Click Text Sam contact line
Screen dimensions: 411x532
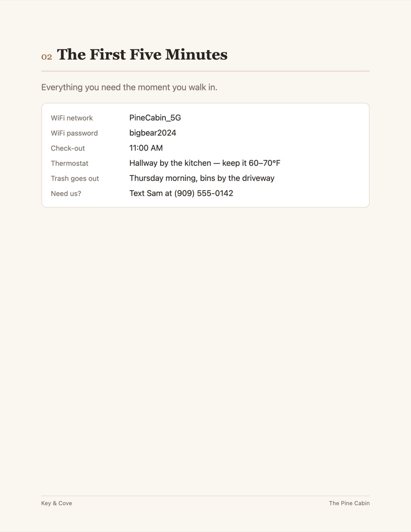tap(181, 194)
